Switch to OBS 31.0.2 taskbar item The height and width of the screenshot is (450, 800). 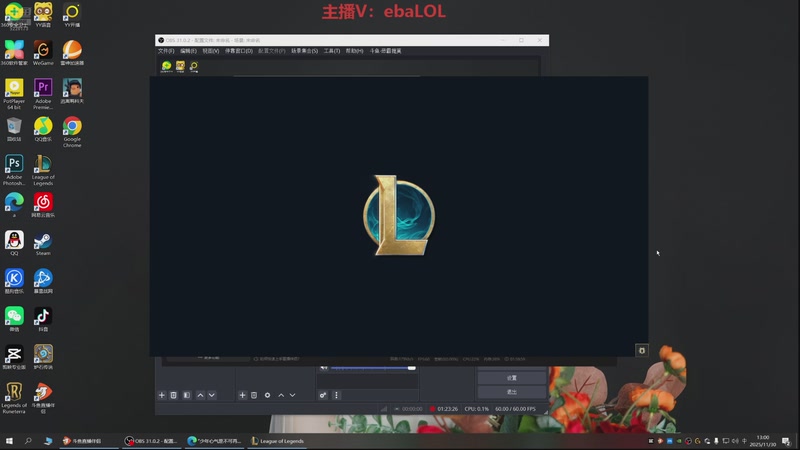pos(152,441)
